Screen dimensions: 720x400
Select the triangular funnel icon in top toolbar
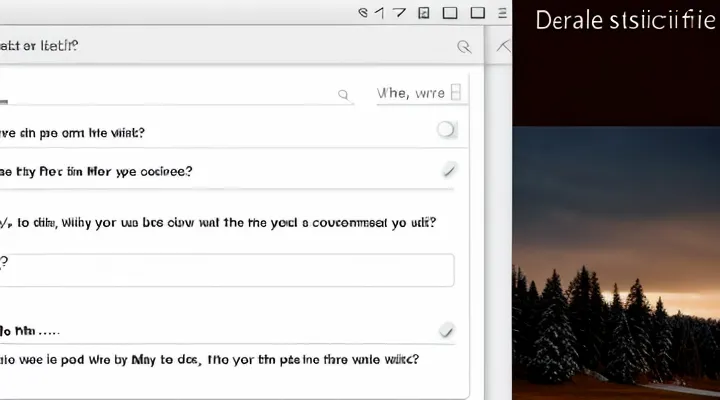[398, 13]
